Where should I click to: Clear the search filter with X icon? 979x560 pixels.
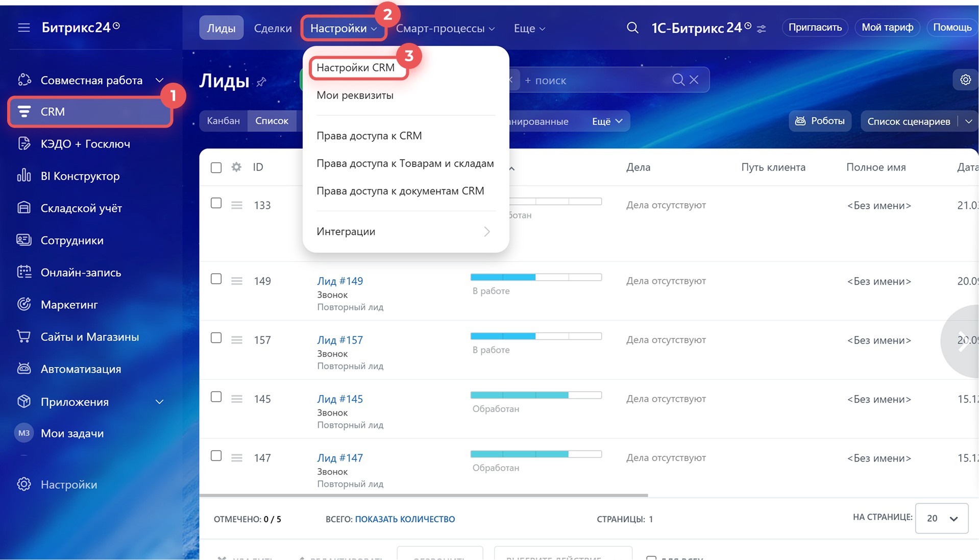tap(694, 80)
